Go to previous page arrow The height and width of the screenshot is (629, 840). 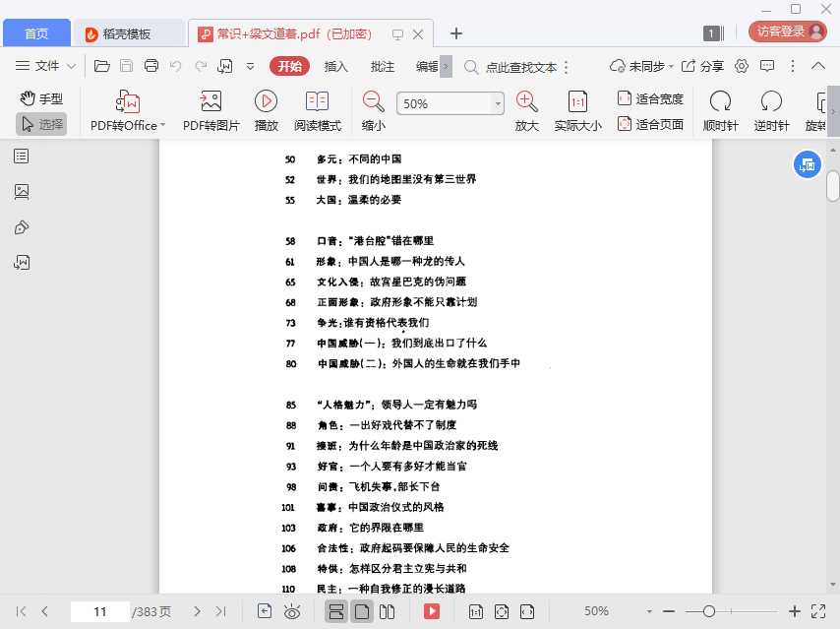45,611
